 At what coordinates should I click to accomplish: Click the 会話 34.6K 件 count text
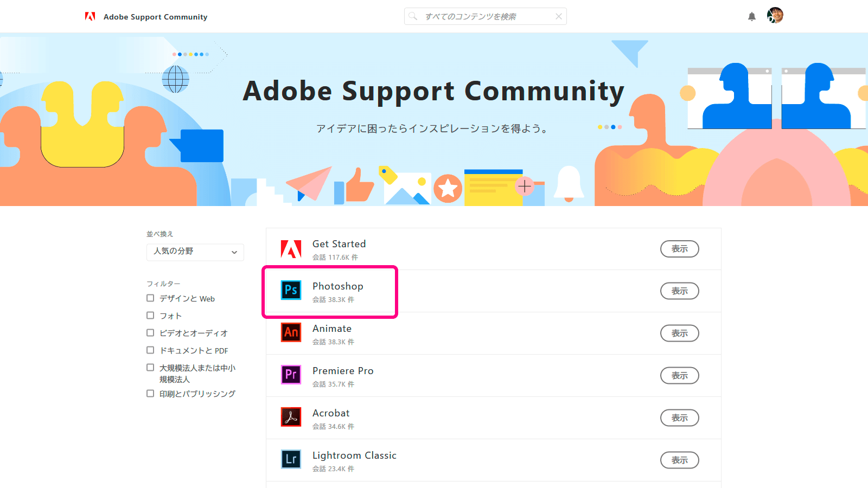[333, 427]
